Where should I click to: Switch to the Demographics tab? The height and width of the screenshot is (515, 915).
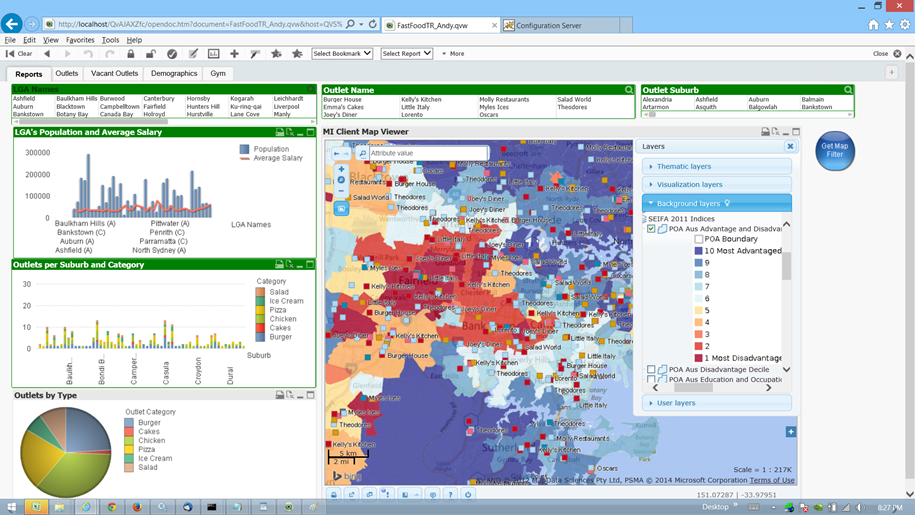coord(174,73)
